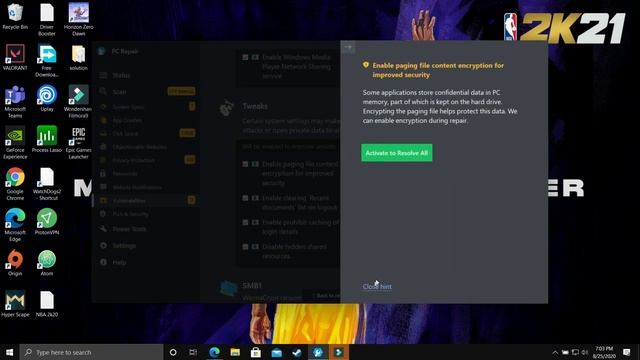This screenshot has width=640, height=360.
Task: Select the Process Lasso desktop icon
Action: (47, 139)
